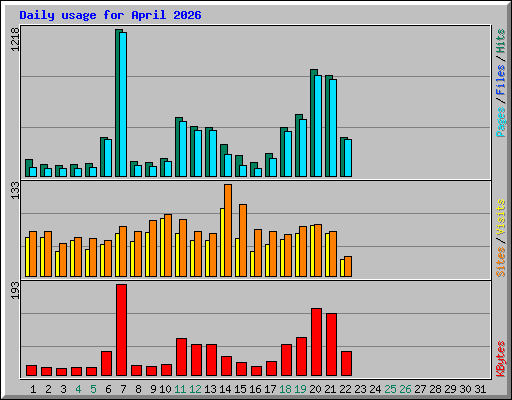The height and width of the screenshot is (400, 512).
Task: Select day 23 on the x-axis
Action: 361,389
